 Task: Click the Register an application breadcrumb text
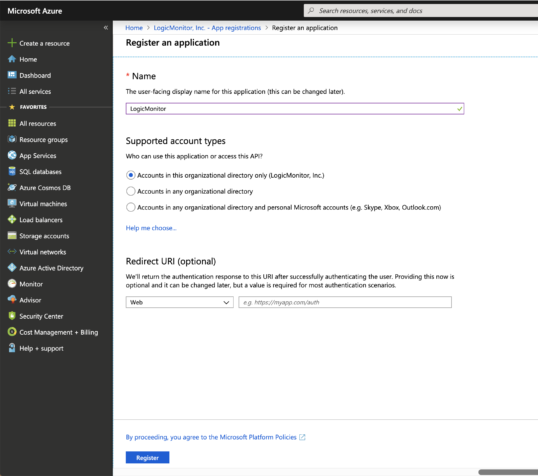click(x=305, y=28)
